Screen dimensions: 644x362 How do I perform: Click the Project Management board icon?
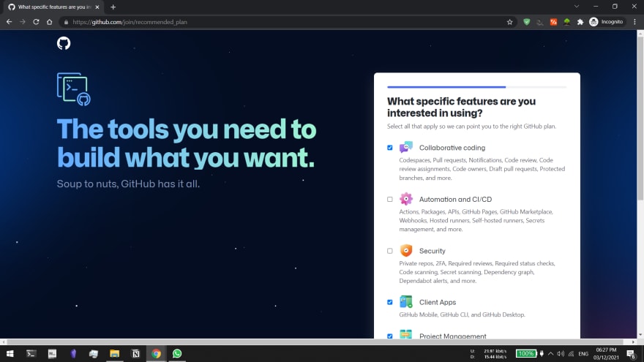point(405,334)
